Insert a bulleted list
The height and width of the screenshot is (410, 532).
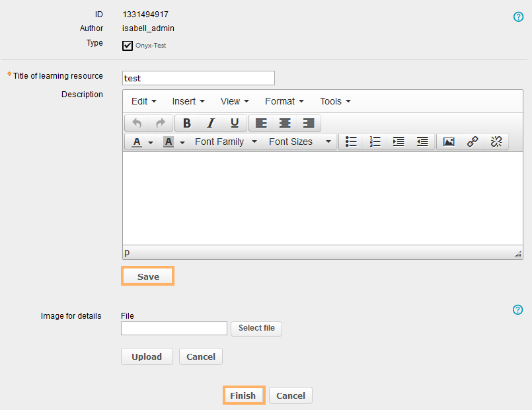tap(352, 142)
